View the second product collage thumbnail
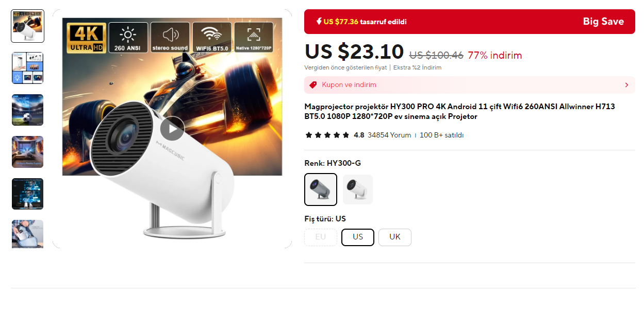Viewport: 644px width, 310px height. [28, 68]
